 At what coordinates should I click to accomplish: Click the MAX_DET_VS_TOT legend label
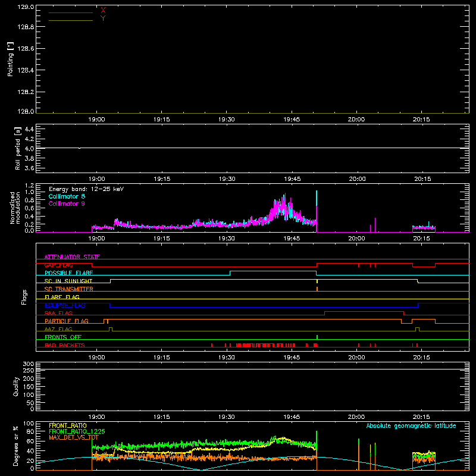tap(74, 437)
